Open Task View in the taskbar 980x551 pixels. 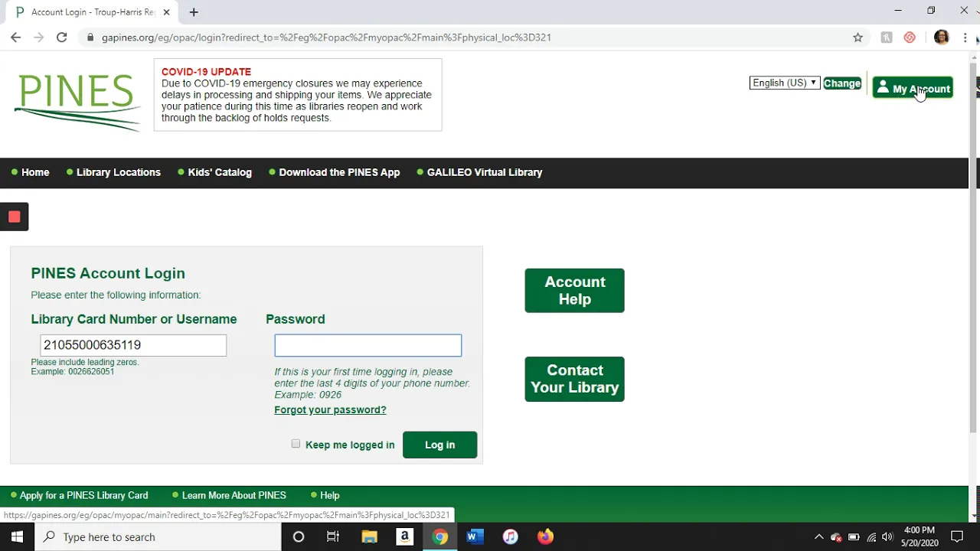(333, 536)
